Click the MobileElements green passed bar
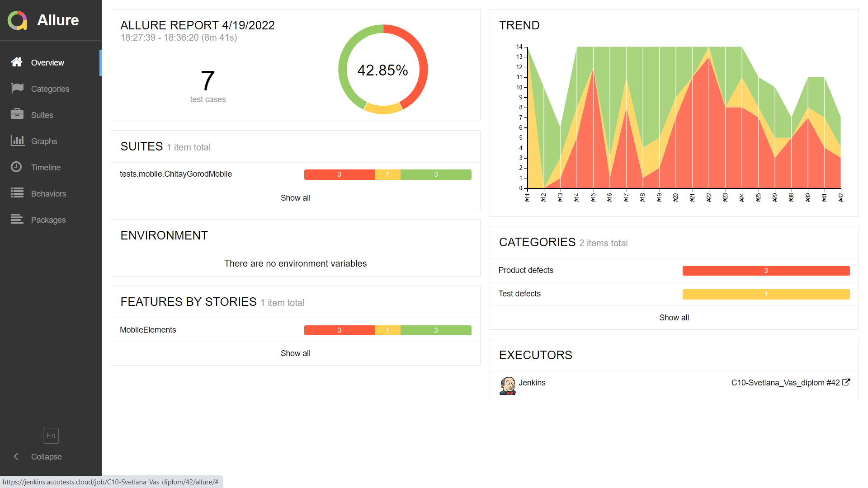The width and height of the screenshot is (868, 488). (x=436, y=330)
